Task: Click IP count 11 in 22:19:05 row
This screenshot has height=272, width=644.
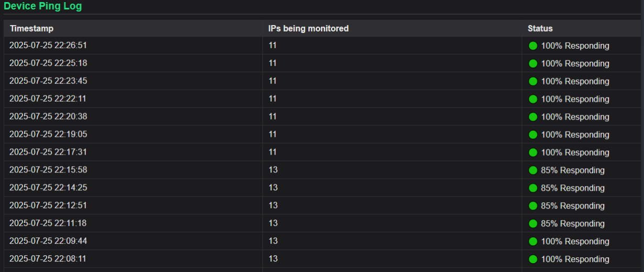Action: (272, 134)
